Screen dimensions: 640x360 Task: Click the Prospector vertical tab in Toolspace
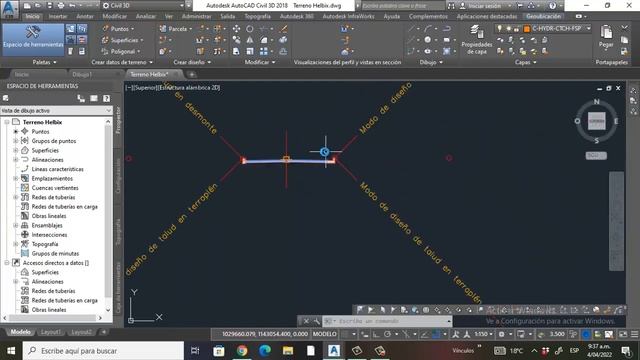pos(119,120)
